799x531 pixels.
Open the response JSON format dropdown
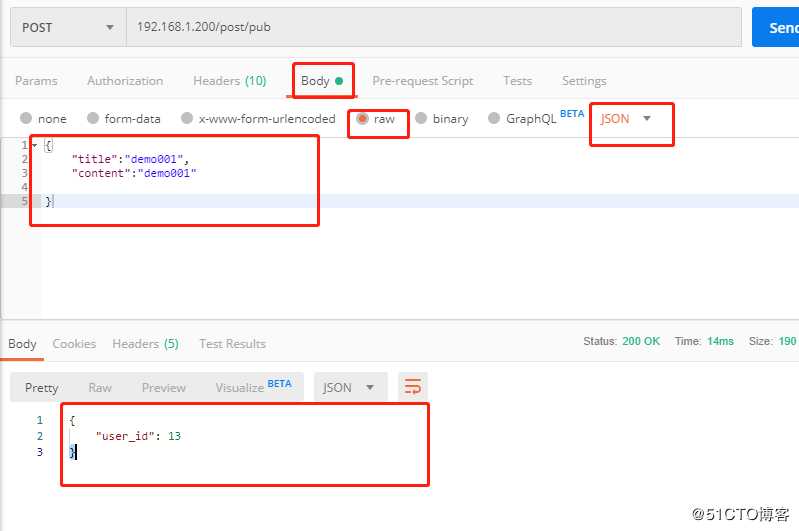coord(351,387)
